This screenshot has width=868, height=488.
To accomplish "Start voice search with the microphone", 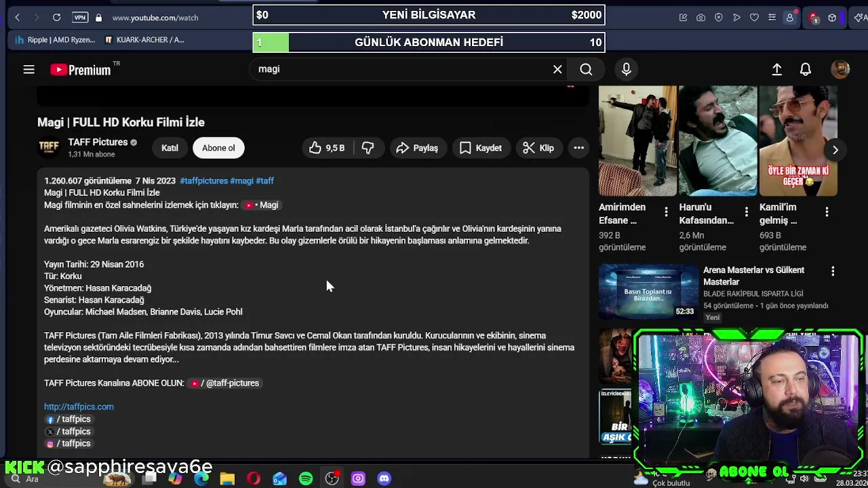I will click(626, 69).
